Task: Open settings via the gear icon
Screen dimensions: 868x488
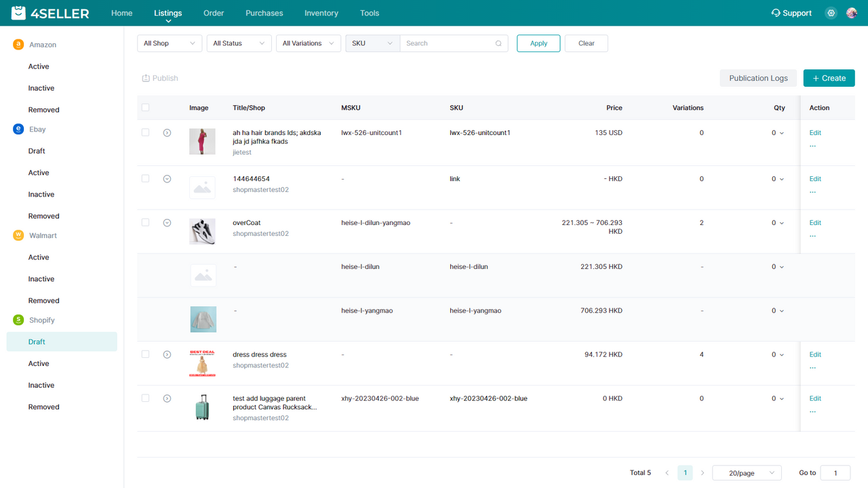Action: (831, 13)
